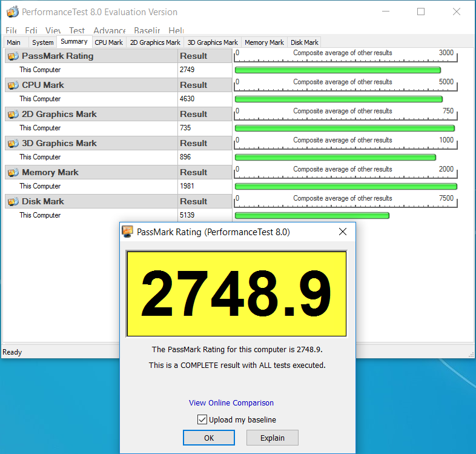Viewport: 476px width, 454px height.
Task: Switch to the Memory Mark tab
Action: pos(264,42)
